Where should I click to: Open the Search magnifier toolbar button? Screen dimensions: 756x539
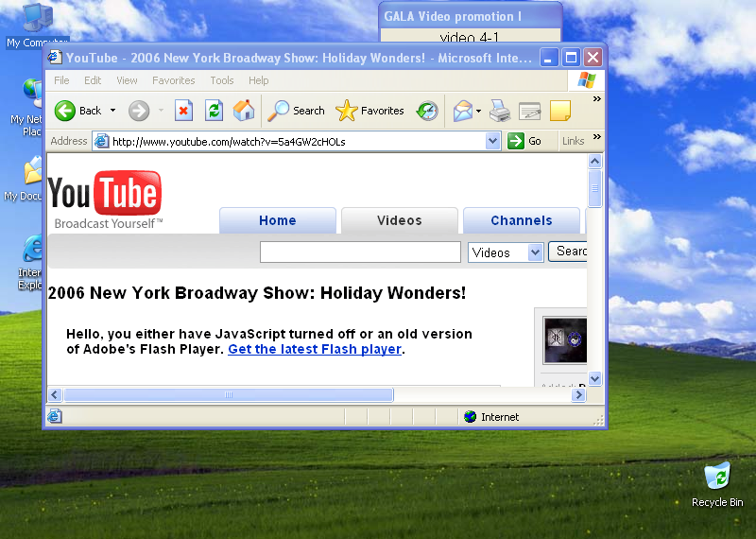coord(296,111)
